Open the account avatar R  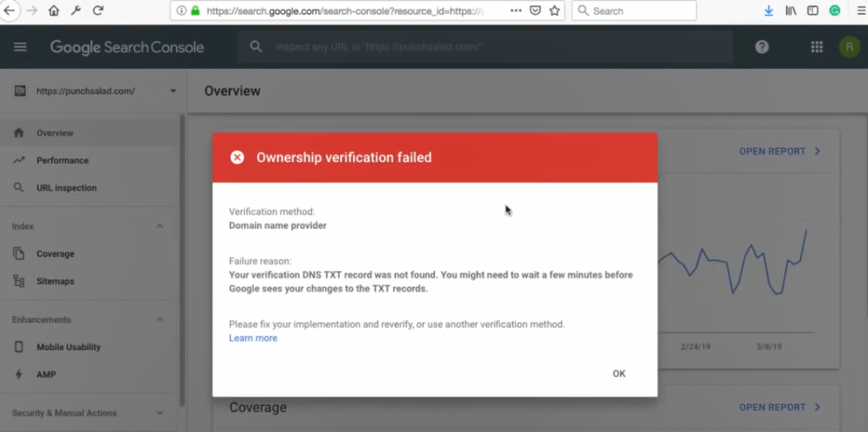849,47
